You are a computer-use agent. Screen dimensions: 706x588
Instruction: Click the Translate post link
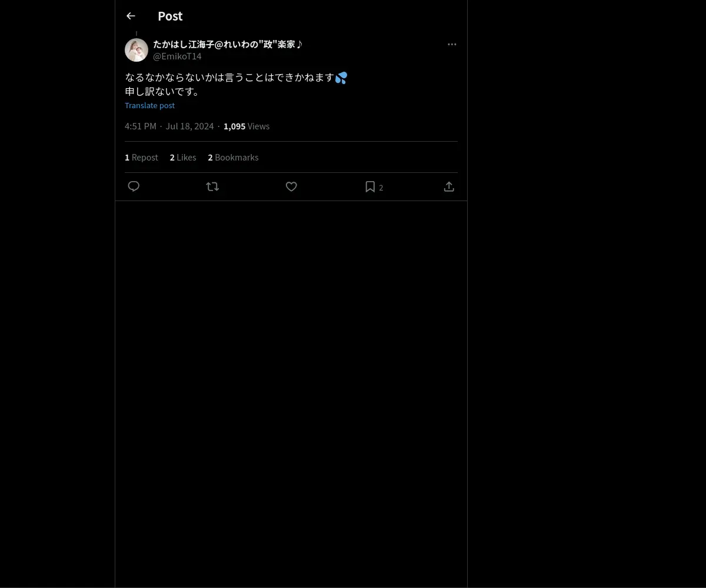(149, 106)
